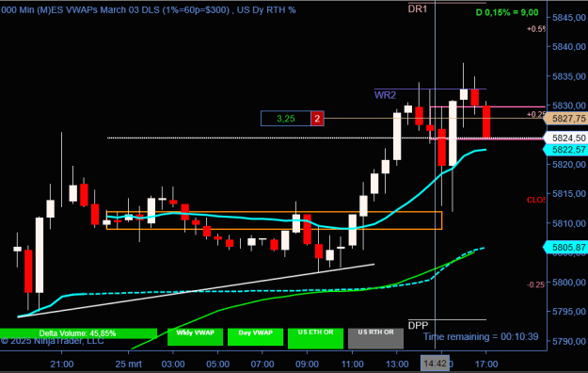Click the -0.25 percent level label
This screenshot has width=588, height=373.
pos(536,284)
